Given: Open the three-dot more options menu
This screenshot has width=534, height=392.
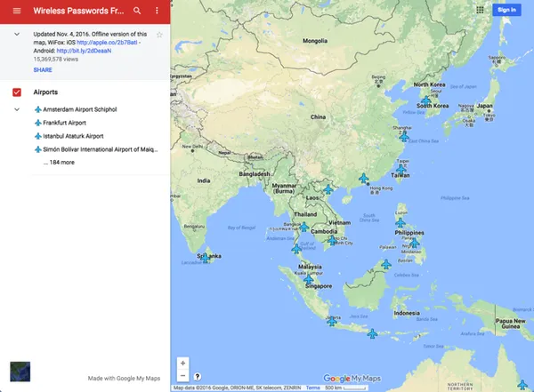Looking at the screenshot, I should [157, 11].
